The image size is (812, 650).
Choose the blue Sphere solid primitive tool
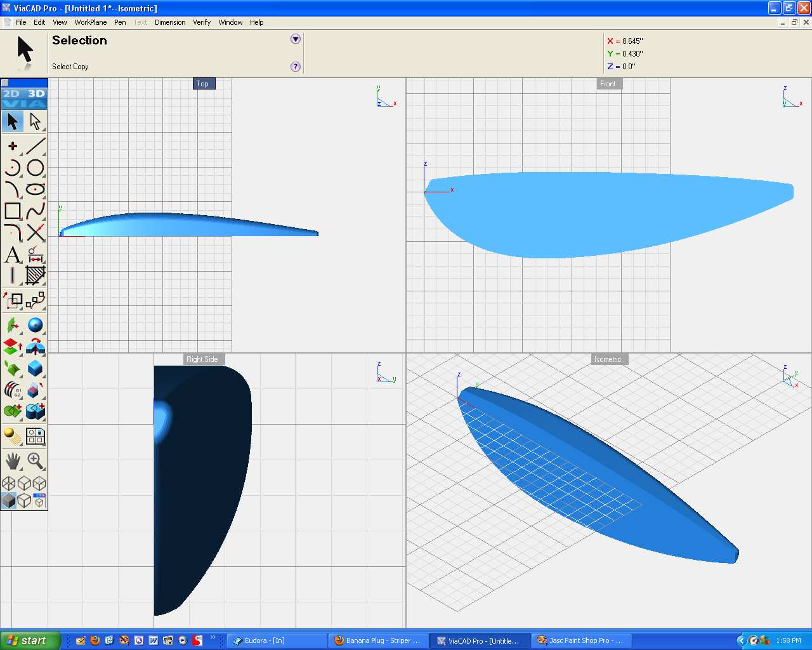pos(36,326)
